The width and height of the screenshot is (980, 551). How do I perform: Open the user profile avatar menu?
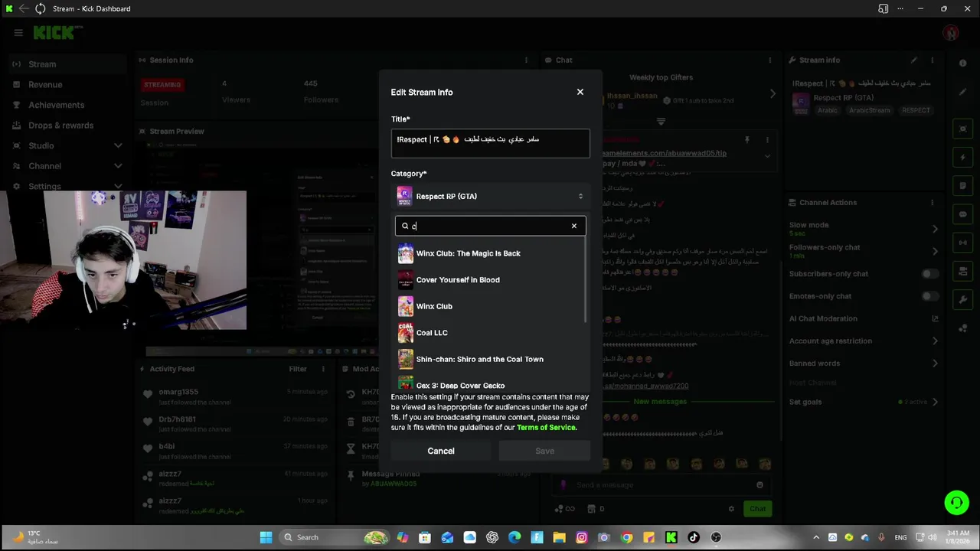tap(951, 33)
